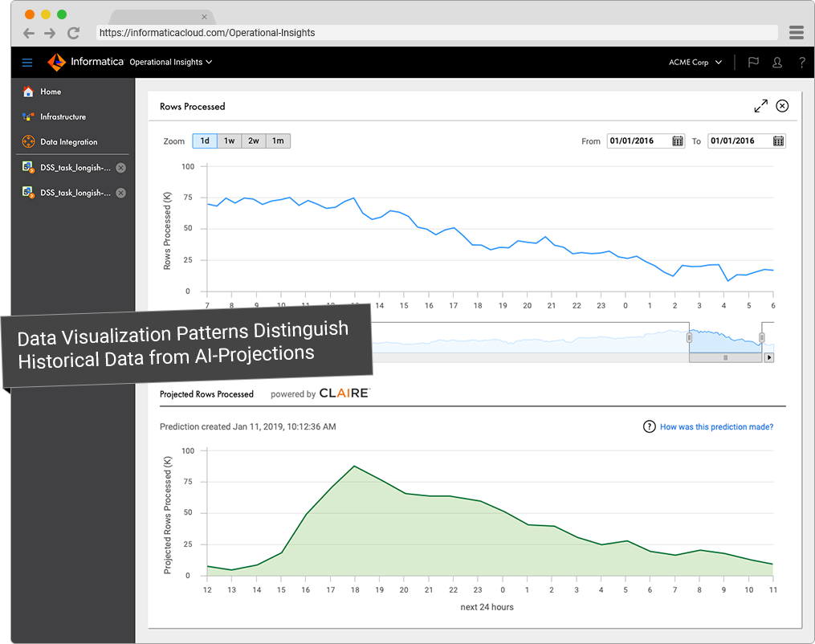Open the hamburger navigation menu in the Informatica header
This screenshot has width=815, height=644.
click(x=27, y=63)
